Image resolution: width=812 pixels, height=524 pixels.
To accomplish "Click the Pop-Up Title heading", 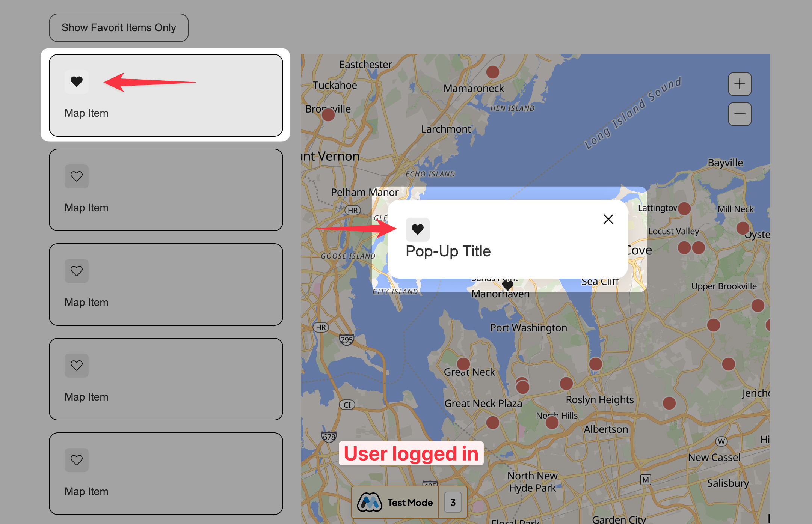I will pyautogui.click(x=448, y=251).
